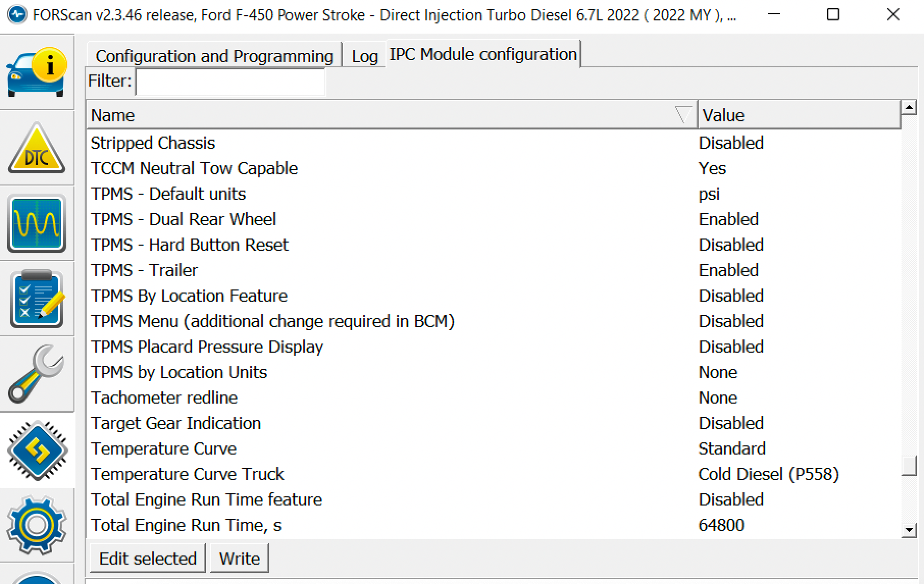924x584 pixels.
Task: Open the wrench service procedures section
Action: (37, 375)
